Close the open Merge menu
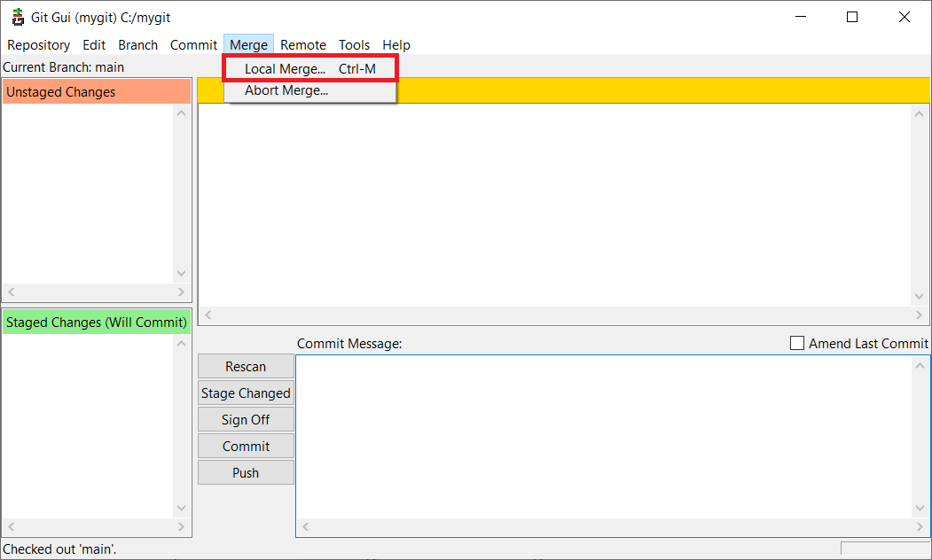 pyautogui.click(x=248, y=45)
